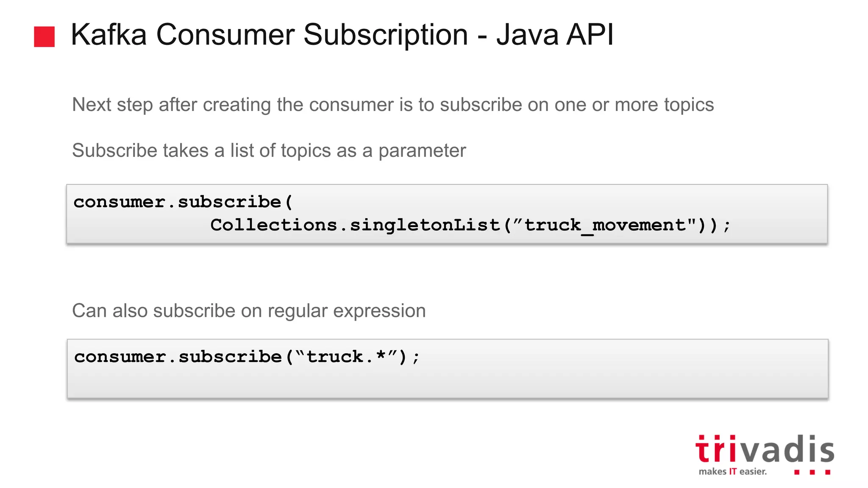Select "Java API" in the slide title

[x=555, y=35]
